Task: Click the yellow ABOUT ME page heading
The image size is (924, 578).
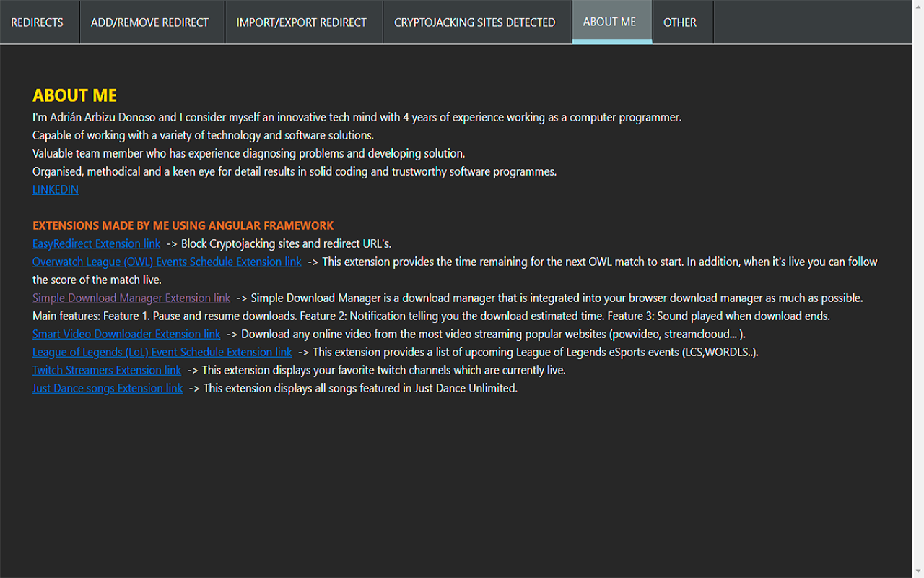Action: pos(74,95)
